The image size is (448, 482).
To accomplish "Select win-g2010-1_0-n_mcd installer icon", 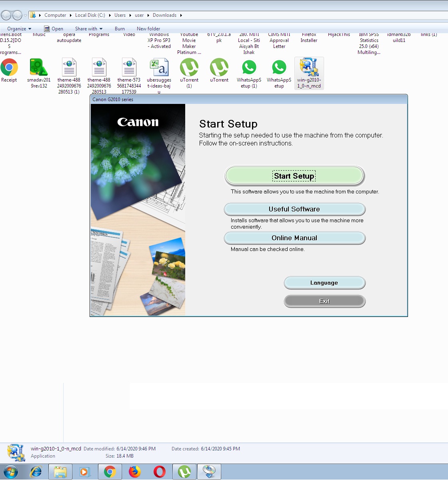I will coord(309,74).
